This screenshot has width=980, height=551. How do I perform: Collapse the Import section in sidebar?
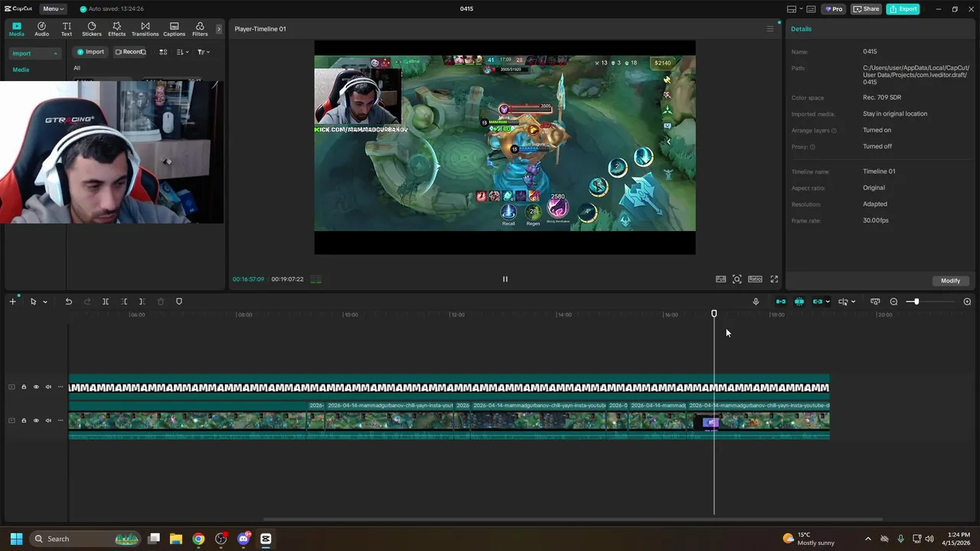[55, 54]
